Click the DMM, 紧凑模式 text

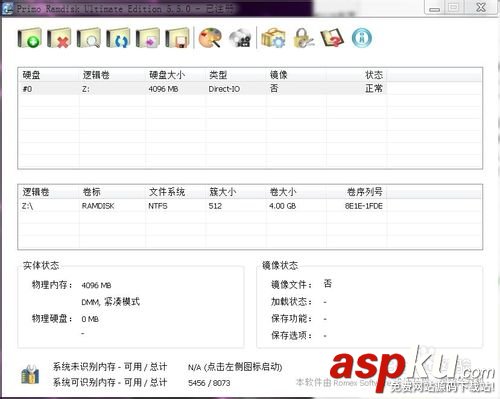coord(111,302)
